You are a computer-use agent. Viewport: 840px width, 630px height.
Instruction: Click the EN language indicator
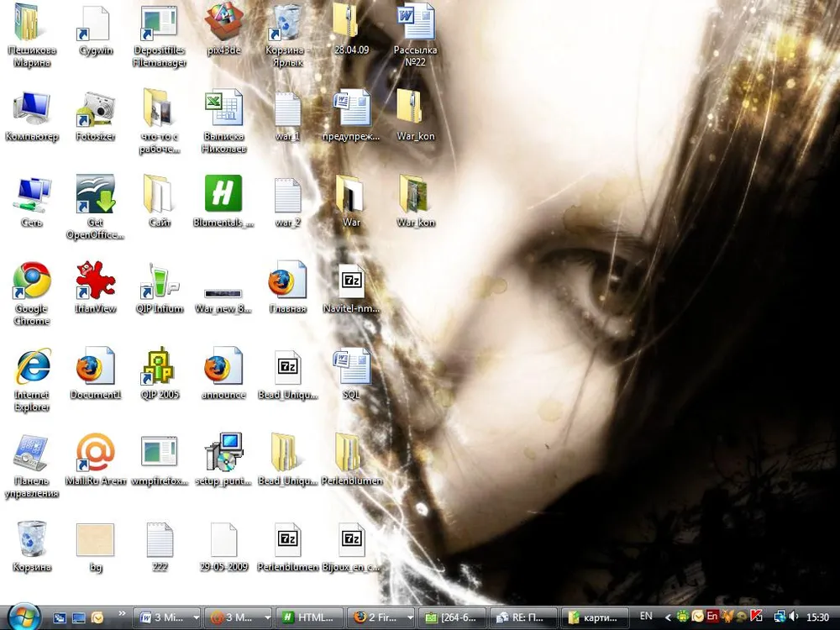point(646,617)
